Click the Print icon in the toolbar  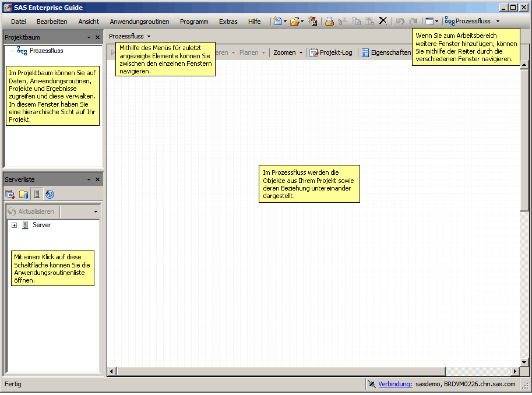coord(329,22)
